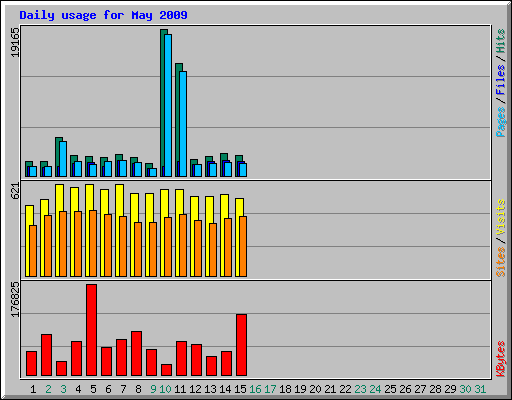Click the green day 2 axis label
The height and width of the screenshot is (400, 512).
click(48, 389)
